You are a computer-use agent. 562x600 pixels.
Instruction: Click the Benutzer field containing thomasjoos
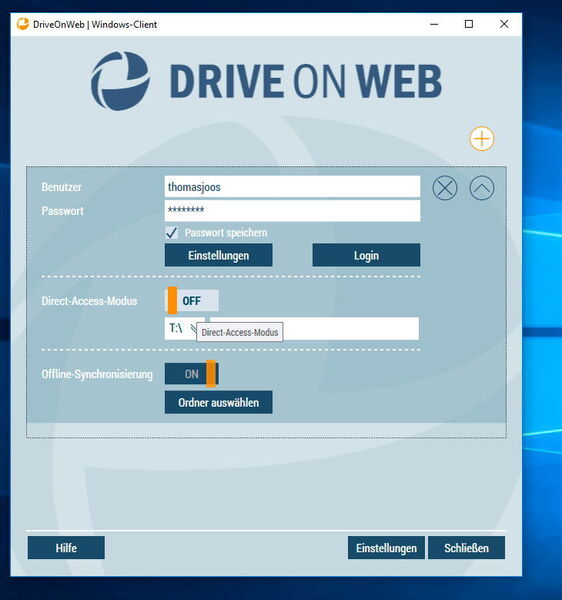pyautogui.click(x=292, y=187)
